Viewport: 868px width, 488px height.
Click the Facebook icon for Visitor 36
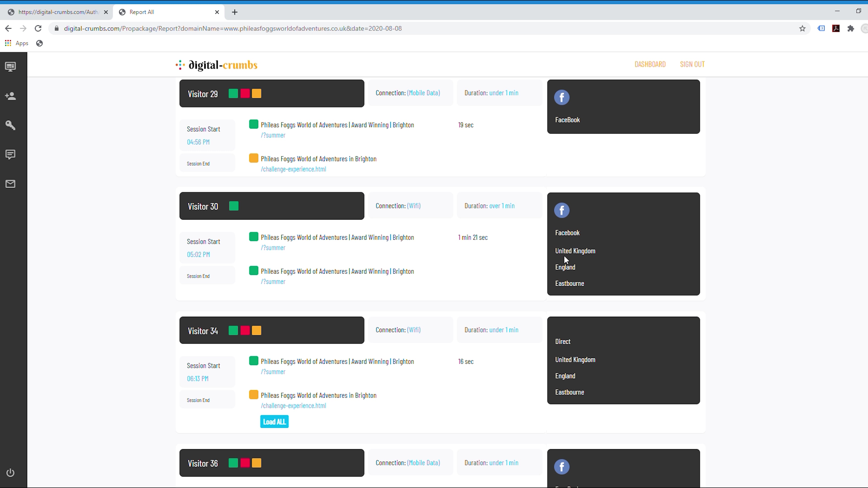point(562,467)
